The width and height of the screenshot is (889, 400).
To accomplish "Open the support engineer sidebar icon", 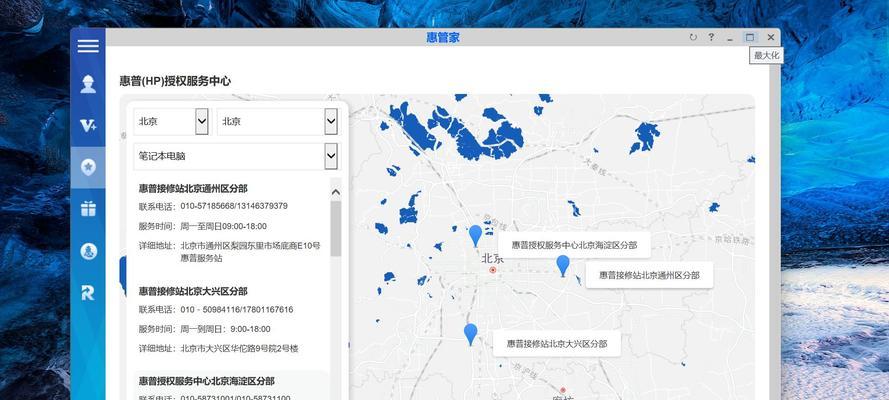I will 88,84.
